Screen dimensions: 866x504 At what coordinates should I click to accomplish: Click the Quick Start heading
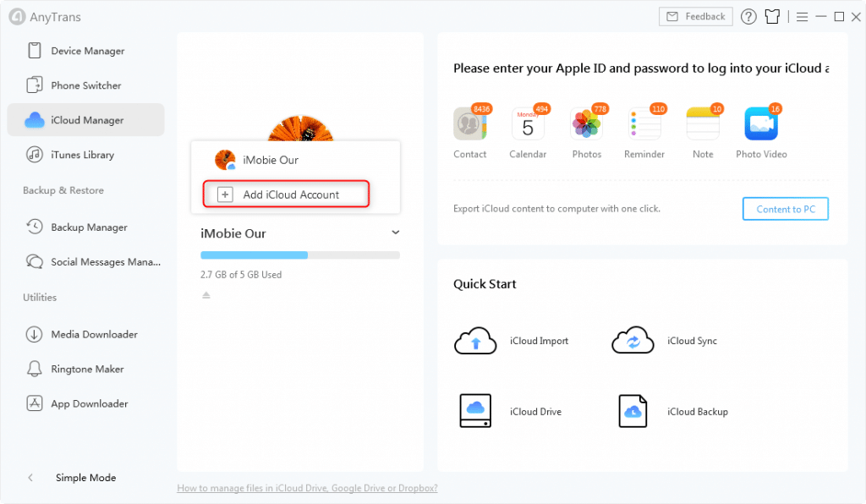[x=485, y=284]
